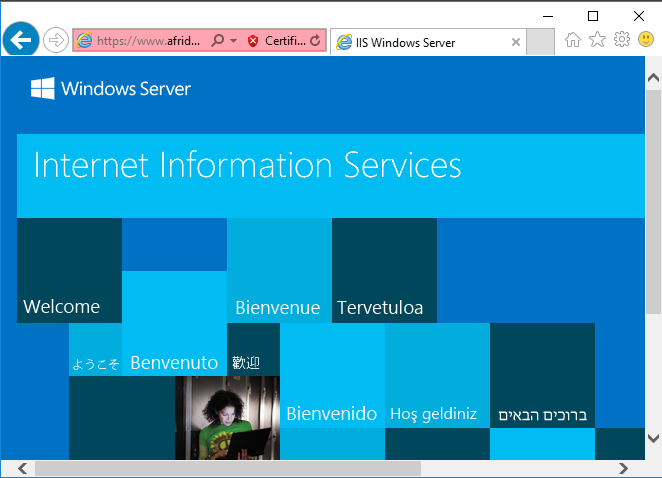Click the Home icon
This screenshot has height=478, width=662.
coord(573,40)
